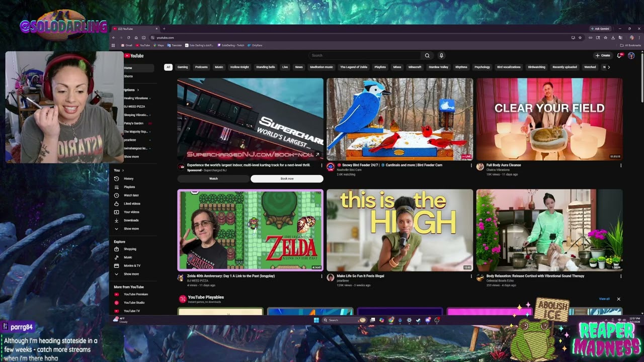This screenshot has width=644, height=362.
Task: Open the Create dropdown button
Action: pos(603,55)
